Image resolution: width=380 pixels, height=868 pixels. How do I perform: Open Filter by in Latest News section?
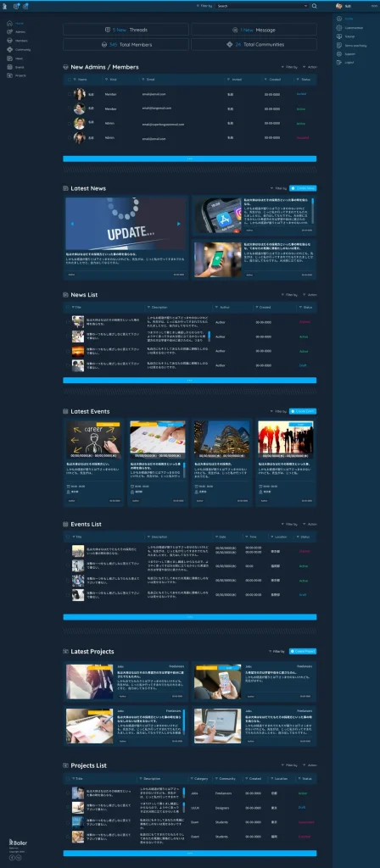pyautogui.click(x=278, y=188)
